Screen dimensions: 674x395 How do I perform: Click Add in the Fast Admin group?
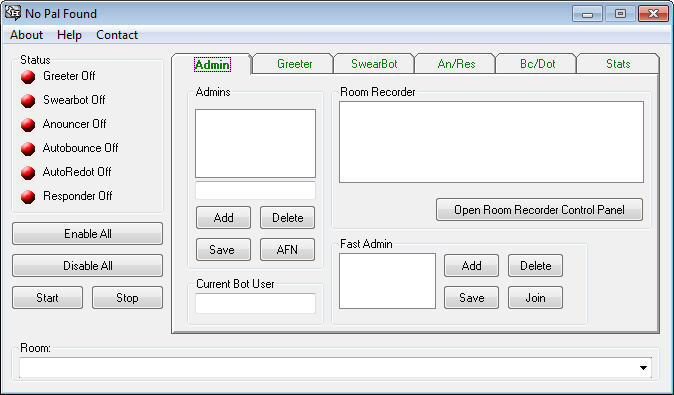pos(472,266)
